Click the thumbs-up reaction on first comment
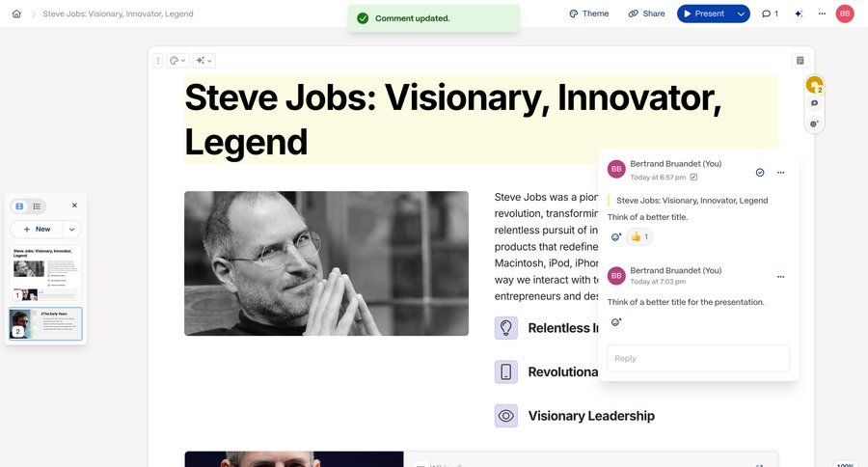Screen dimensions: 868x467 coord(639,236)
